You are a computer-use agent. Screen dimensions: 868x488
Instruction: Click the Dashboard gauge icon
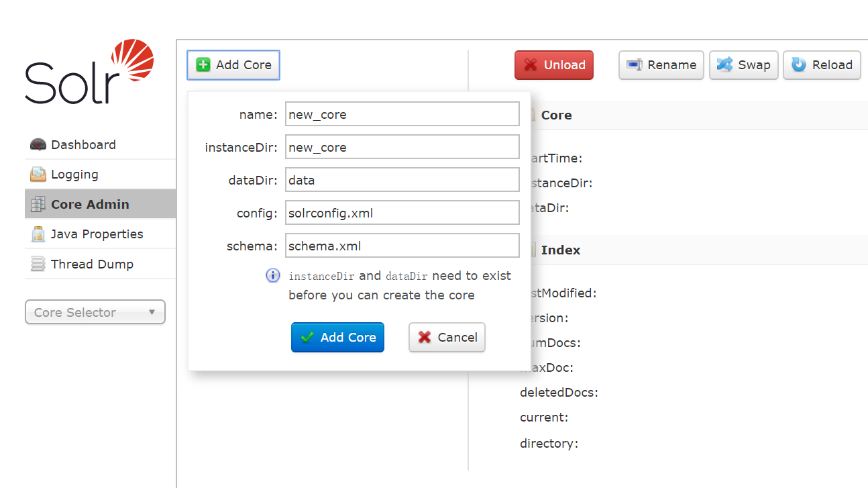[x=38, y=145]
